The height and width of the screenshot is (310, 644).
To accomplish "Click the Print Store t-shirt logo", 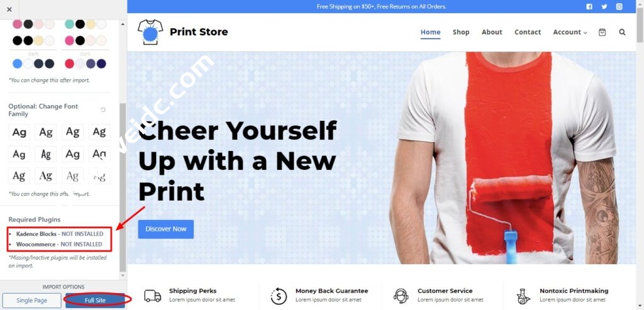I will [x=150, y=32].
